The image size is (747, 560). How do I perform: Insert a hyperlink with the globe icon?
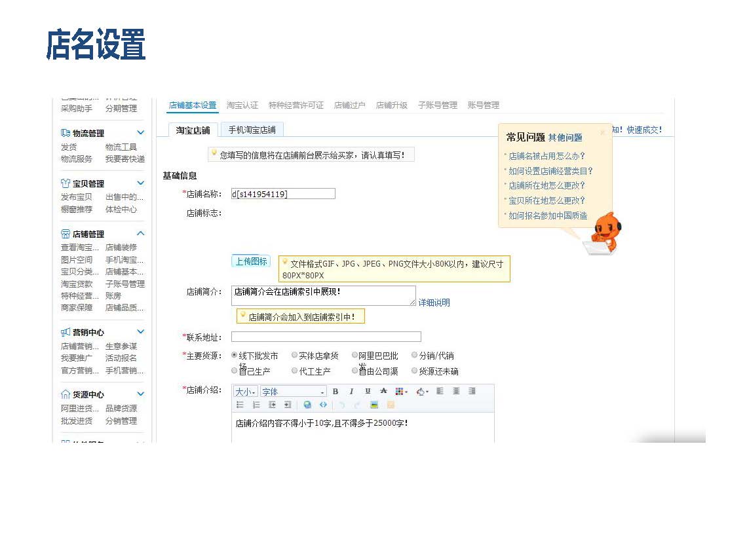coord(307,405)
